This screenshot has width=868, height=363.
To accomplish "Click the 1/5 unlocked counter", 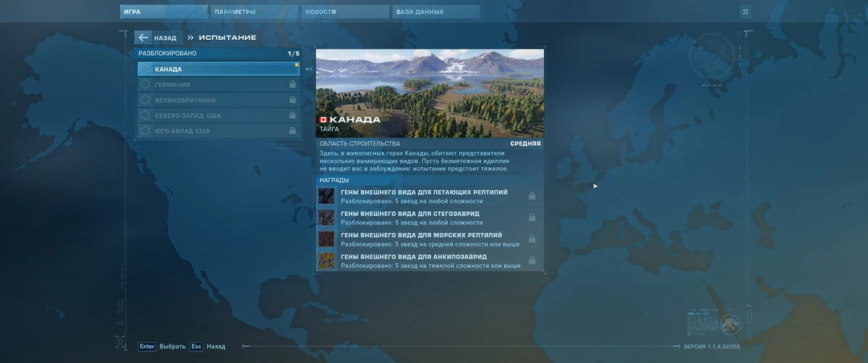I will pyautogui.click(x=293, y=54).
